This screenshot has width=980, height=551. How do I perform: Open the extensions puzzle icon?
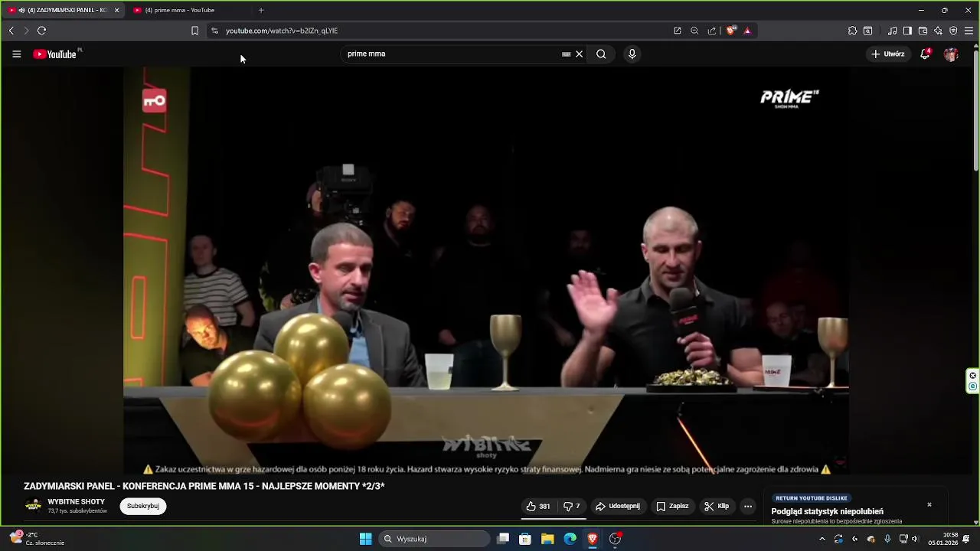pos(852,31)
